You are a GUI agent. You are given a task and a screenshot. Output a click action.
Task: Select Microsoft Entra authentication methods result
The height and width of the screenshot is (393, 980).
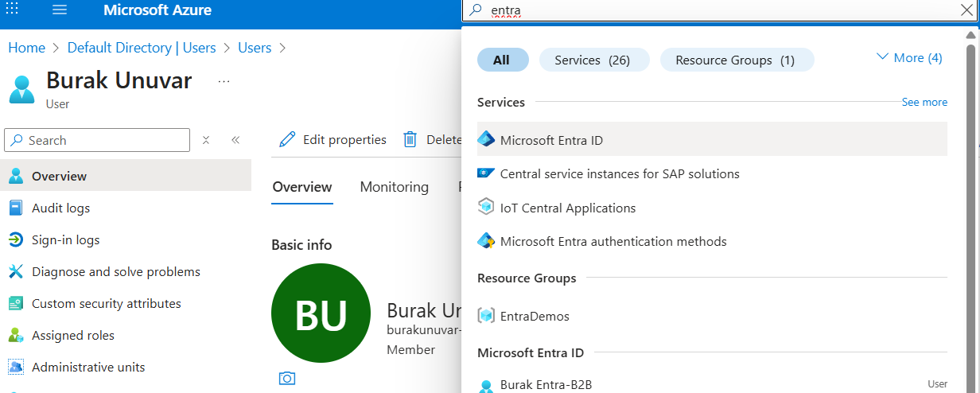pyautogui.click(x=612, y=241)
